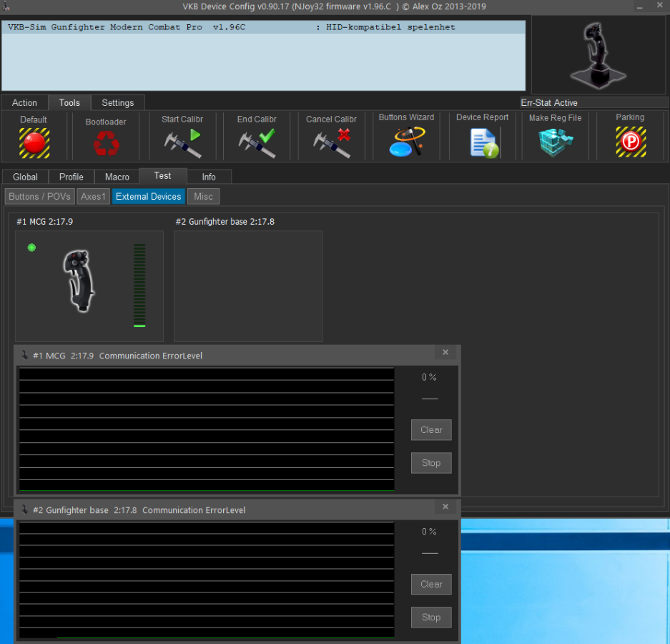Image resolution: width=670 pixels, height=644 pixels.
Task: Clear the #2 Gunfighter base error graph
Action: pos(431,584)
